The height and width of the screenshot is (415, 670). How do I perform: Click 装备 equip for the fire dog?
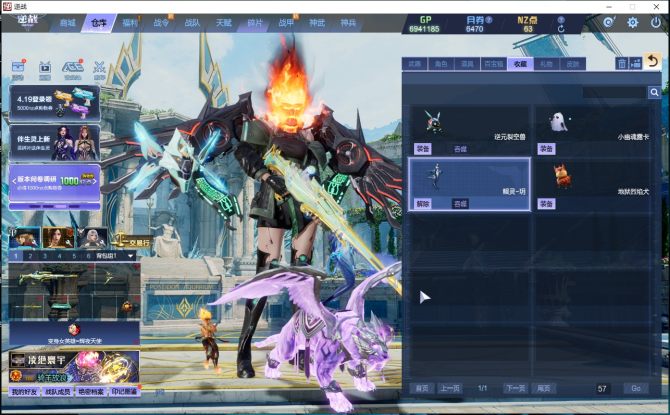coord(546,203)
